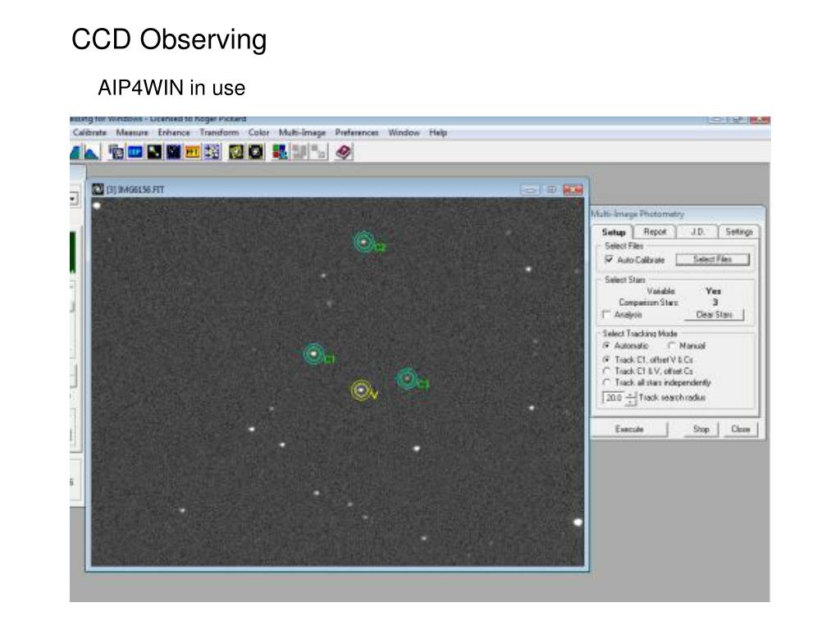Click the variable star marked V
Image resolution: width=840 pixels, height=630 pixels.
click(362, 390)
